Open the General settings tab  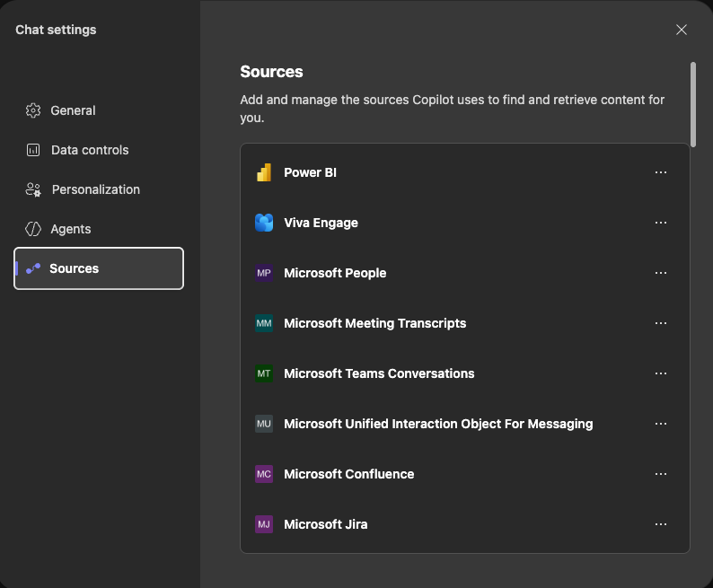99,110
